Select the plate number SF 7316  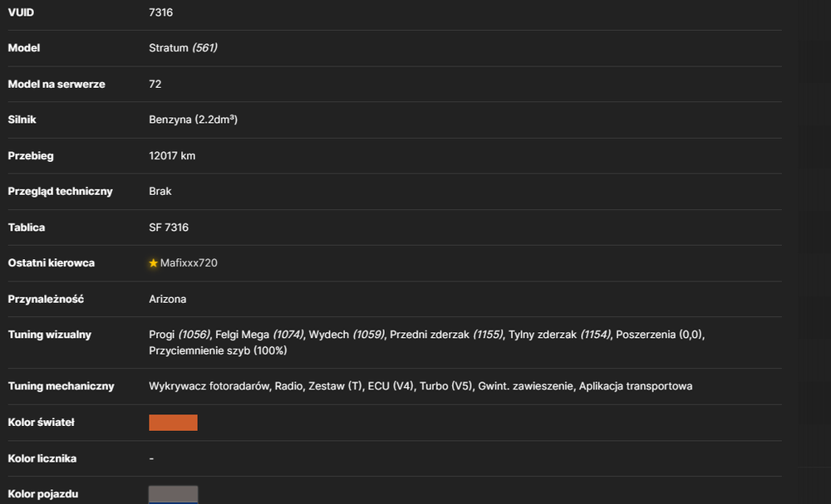[169, 228]
